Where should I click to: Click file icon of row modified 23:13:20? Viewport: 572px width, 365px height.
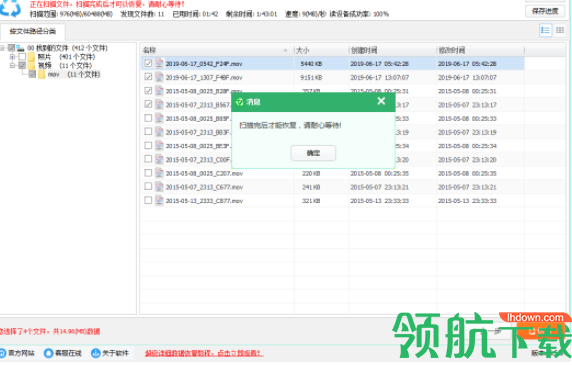click(159, 159)
